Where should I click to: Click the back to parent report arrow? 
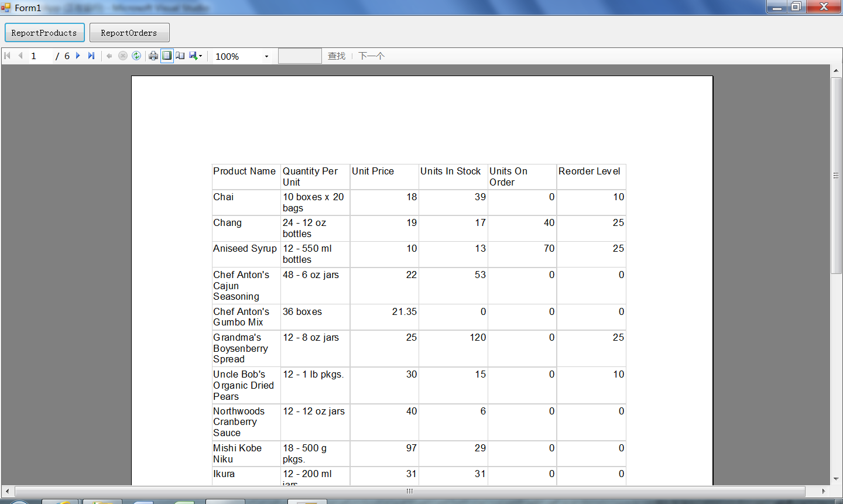[x=109, y=56]
